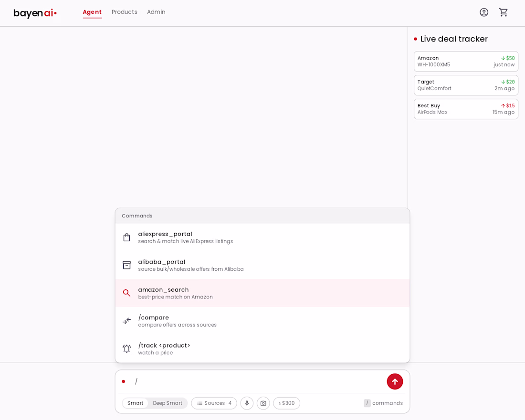525x420 pixels.
Task: Open the ≤ $300 budget filter
Action: (287, 403)
